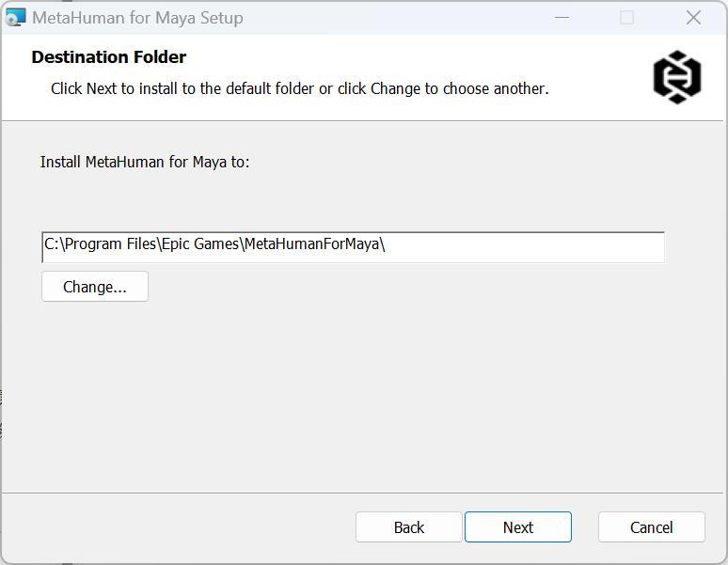Image resolution: width=728 pixels, height=565 pixels.
Task: Open the Change... folder browser
Action: click(x=95, y=287)
